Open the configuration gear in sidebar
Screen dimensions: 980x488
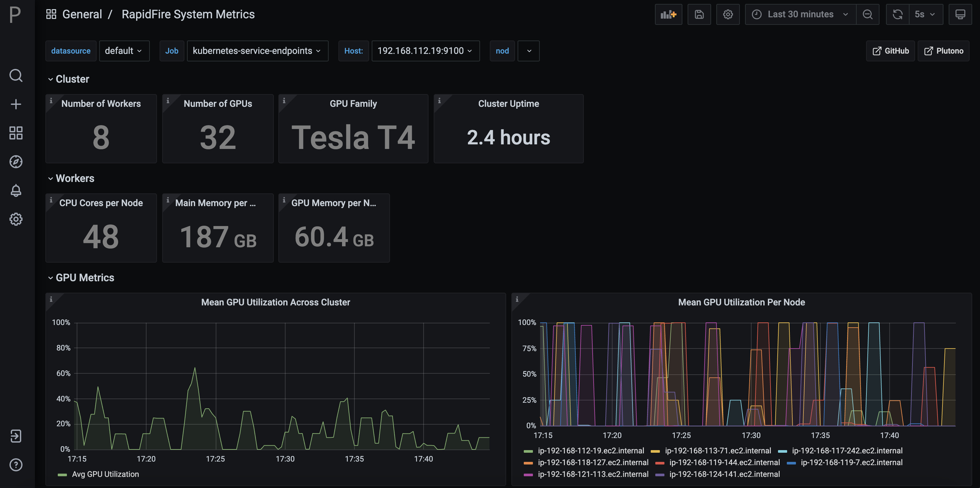16,219
